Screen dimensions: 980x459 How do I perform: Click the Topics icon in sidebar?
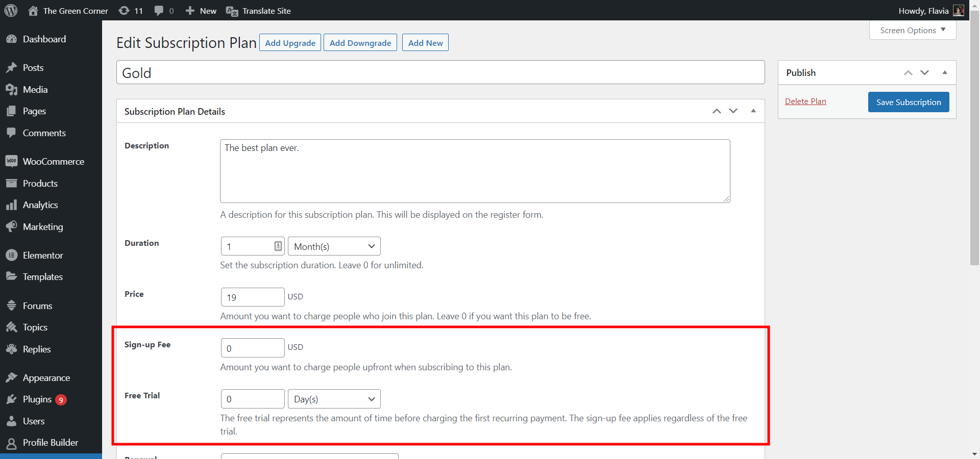pos(11,327)
